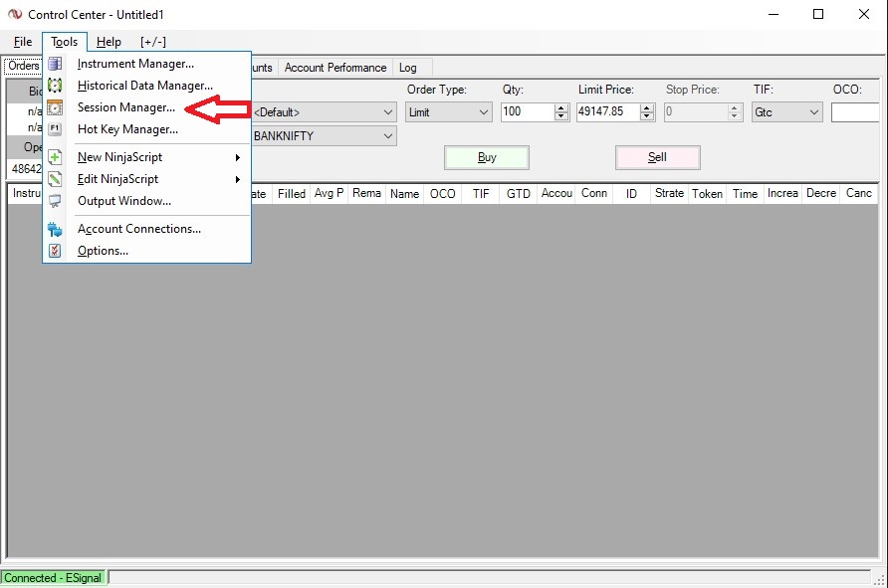Open the Order Type Limit dropdown
The width and height of the screenshot is (888, 588).
pos(449,112)
